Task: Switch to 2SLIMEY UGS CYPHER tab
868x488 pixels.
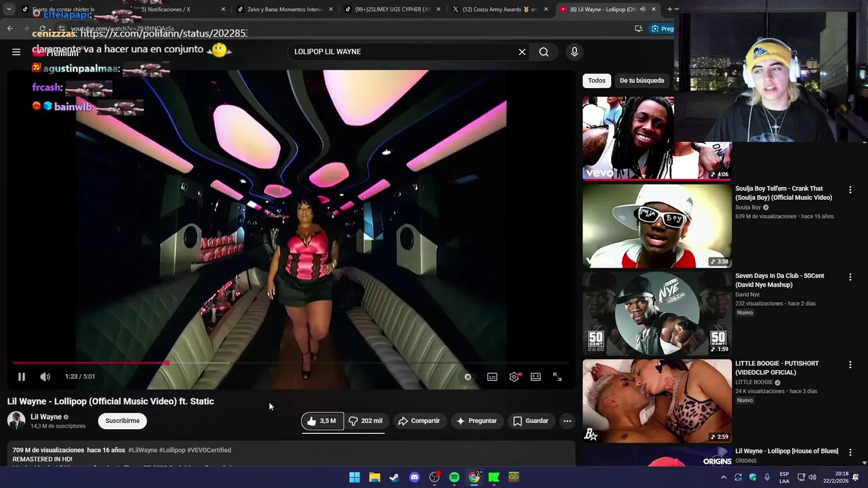Action: [391, 9]
